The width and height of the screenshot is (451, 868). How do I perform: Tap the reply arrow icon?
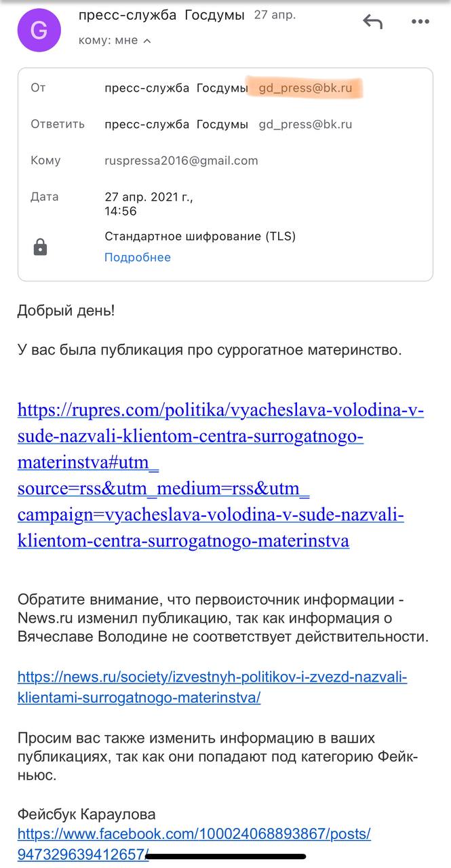click(x=372, y=22)
